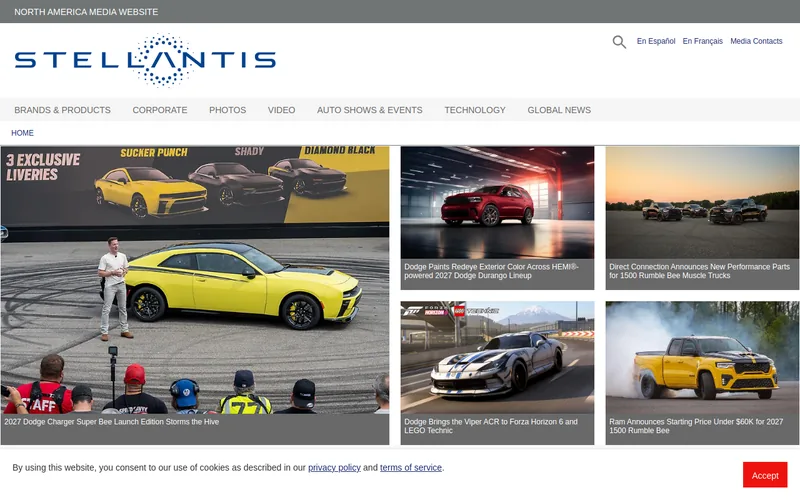Click North America Media Website text

click(86, 12)
